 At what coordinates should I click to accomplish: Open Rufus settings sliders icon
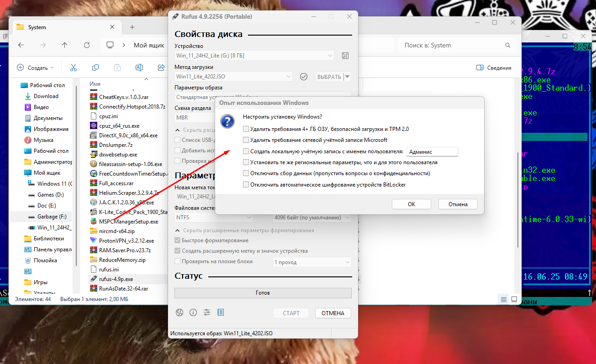[207, 312]
